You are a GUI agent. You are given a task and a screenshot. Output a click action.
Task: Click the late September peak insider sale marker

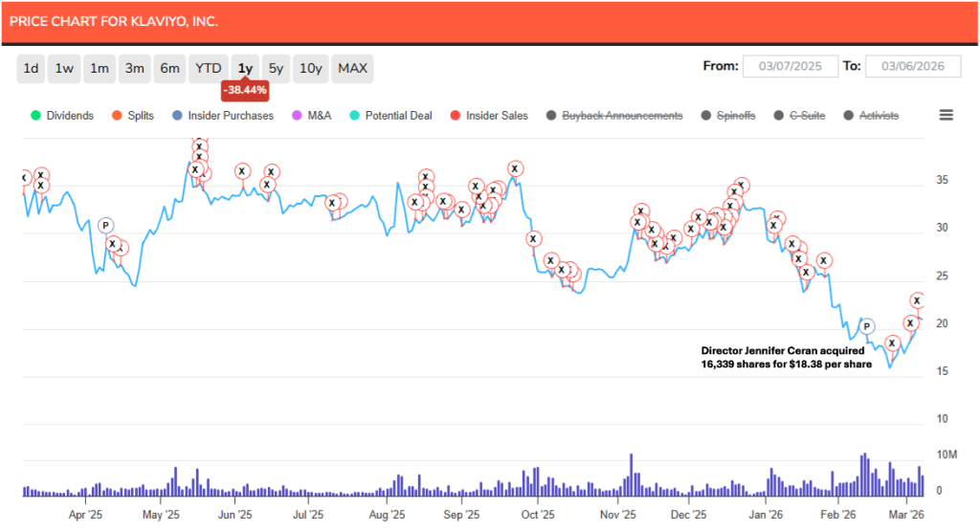click(515, 168)
